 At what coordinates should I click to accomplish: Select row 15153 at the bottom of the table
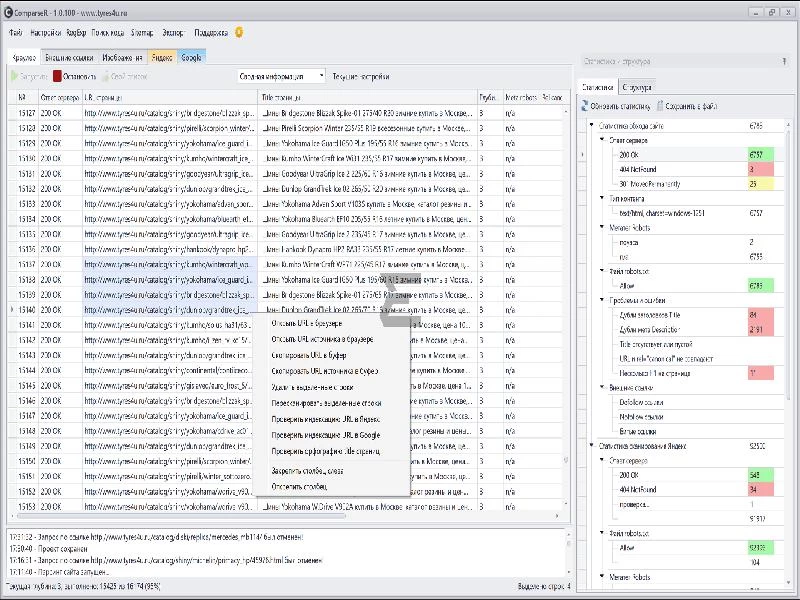(x=286, y=507)
